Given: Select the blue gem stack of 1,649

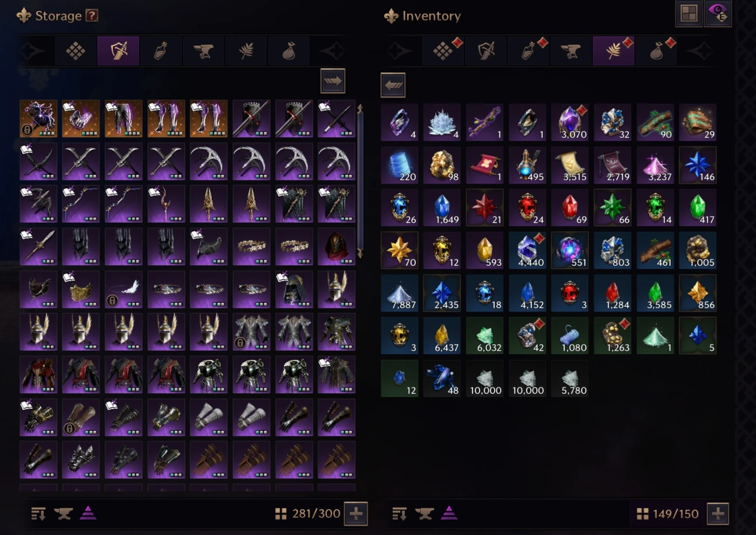Looking at the screenshot, I should point(442,208).
